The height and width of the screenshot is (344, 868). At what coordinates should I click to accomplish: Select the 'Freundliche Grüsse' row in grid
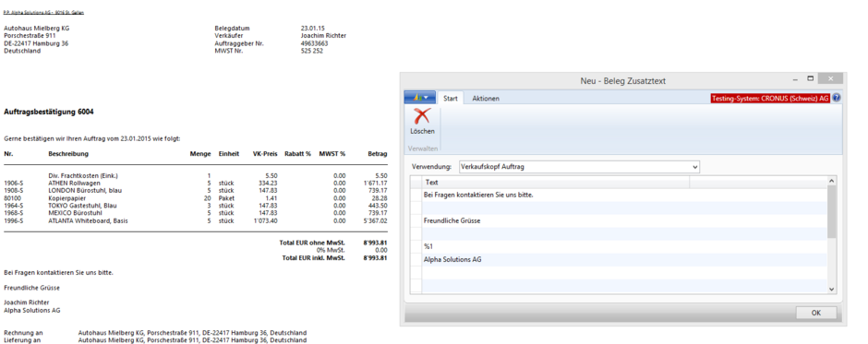point(624,220)
